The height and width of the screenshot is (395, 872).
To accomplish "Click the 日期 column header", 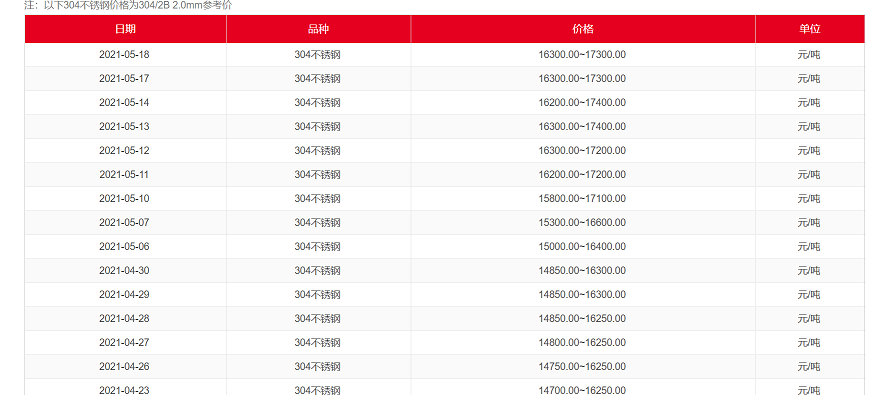I will click(x=125, y=29).
